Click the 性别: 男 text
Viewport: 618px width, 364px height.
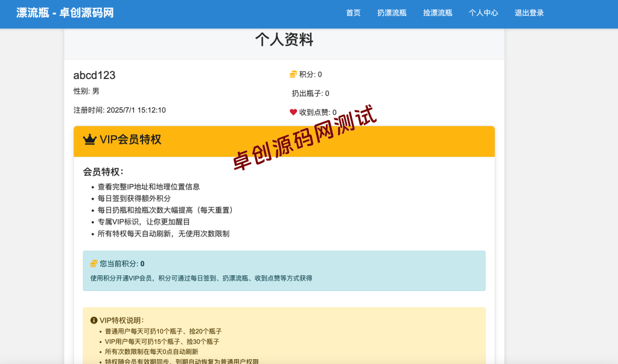[86, 91]
